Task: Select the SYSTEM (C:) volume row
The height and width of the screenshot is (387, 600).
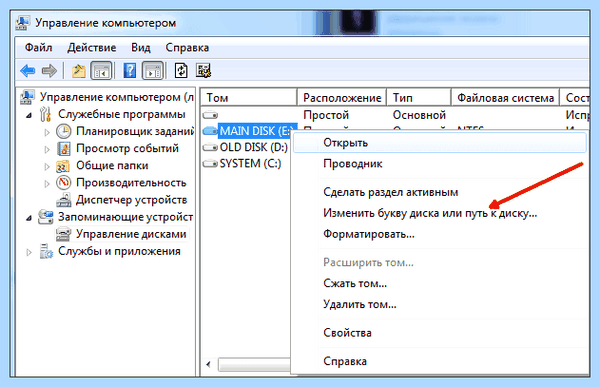Action: tap(250, 164)
